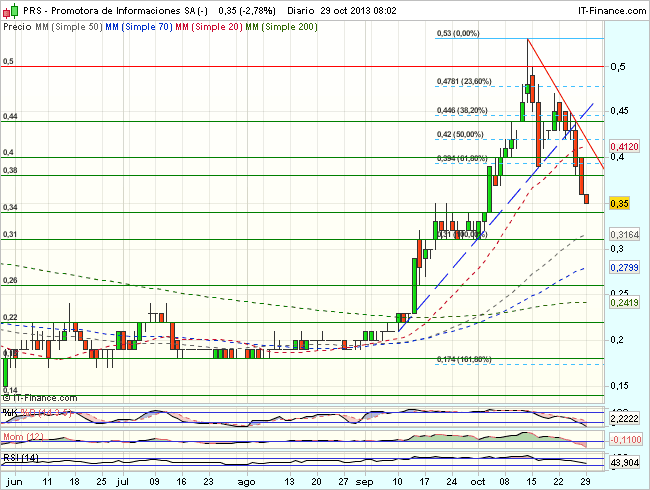Select the %K %D stochastic indicator label
650x490 pixels.
tap(37, 413)
